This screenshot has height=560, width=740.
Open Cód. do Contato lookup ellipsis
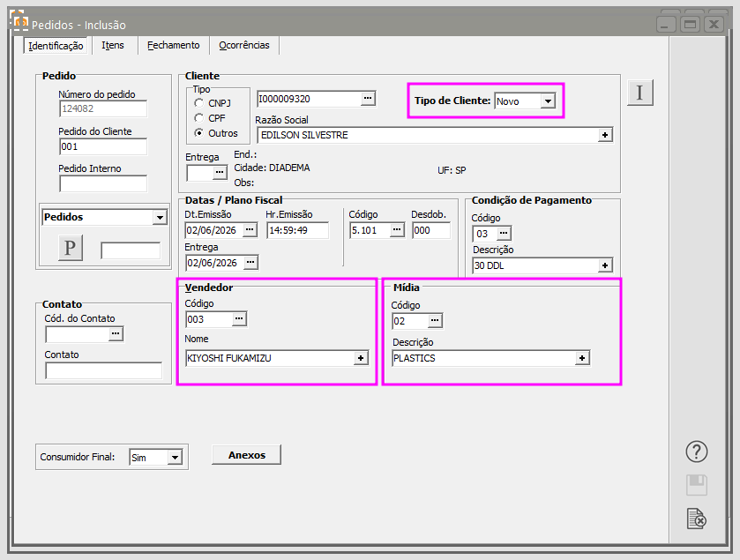(116, 333)
